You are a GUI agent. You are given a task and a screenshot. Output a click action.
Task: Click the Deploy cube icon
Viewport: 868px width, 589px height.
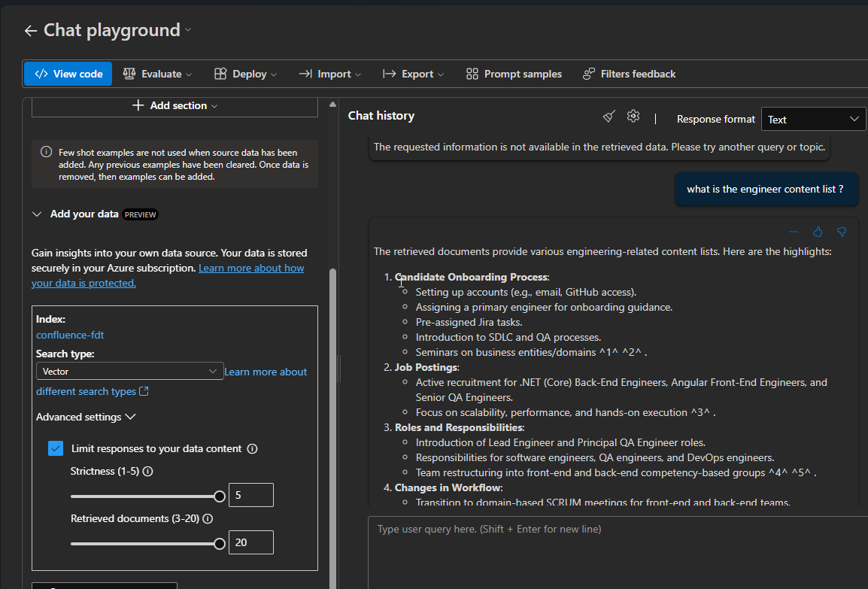(220, 74)
